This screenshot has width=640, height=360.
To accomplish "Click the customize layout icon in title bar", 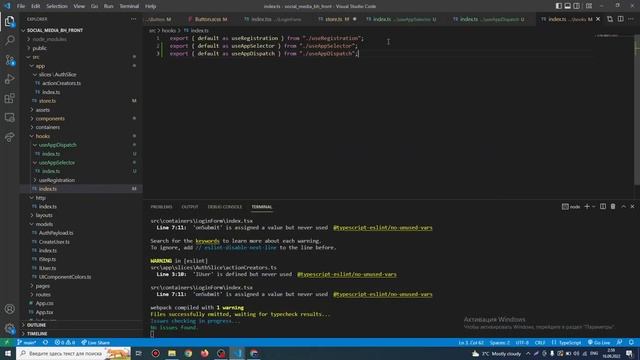I will click(x=589, y=6).
